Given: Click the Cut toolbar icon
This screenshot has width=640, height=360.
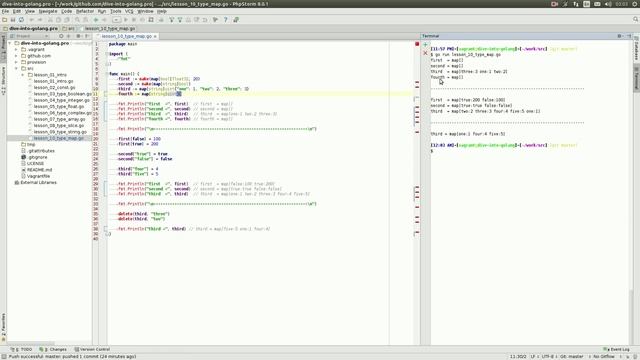Looking at the screenshot, I should 50,20.
